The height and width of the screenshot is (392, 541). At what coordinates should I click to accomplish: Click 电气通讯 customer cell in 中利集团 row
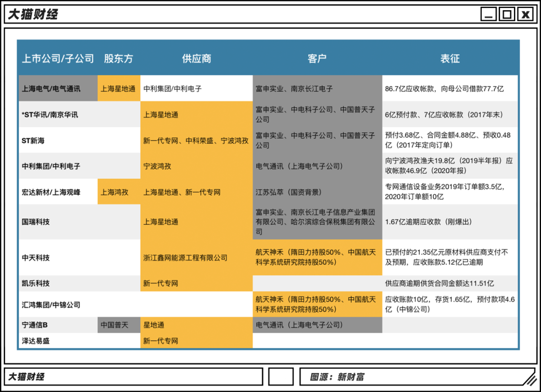pyautogui.click(x=317, y=166)
